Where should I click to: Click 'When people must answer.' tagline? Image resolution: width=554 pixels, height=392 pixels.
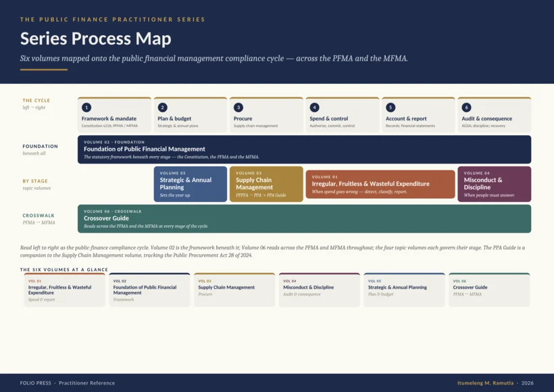(489, 195)
